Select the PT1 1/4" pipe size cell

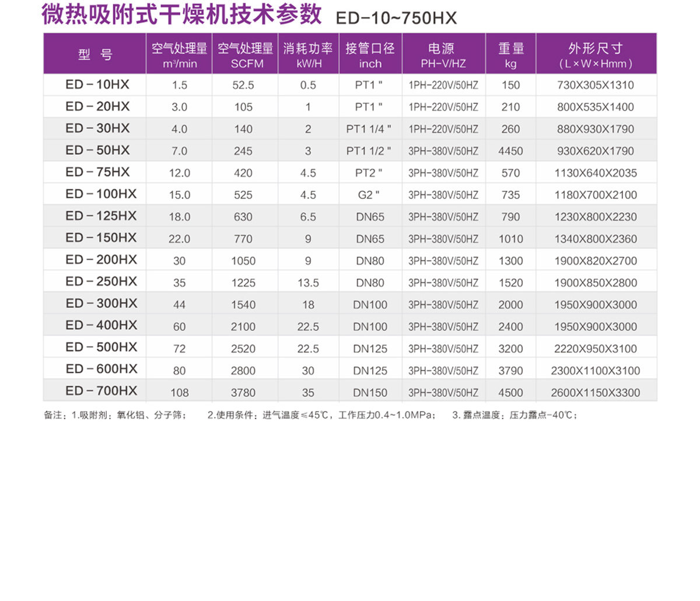tap(369, 129)
